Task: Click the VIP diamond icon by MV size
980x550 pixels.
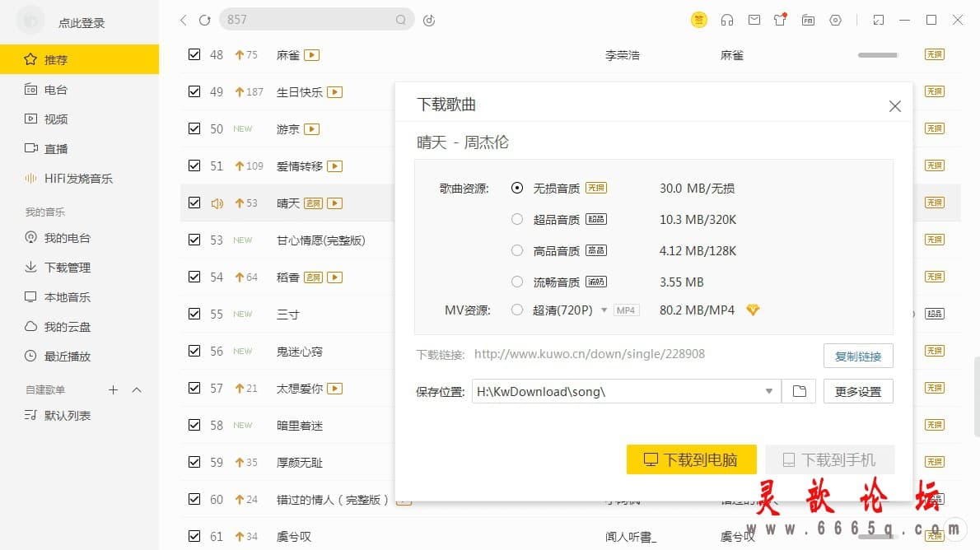Action: coord(753,310)
